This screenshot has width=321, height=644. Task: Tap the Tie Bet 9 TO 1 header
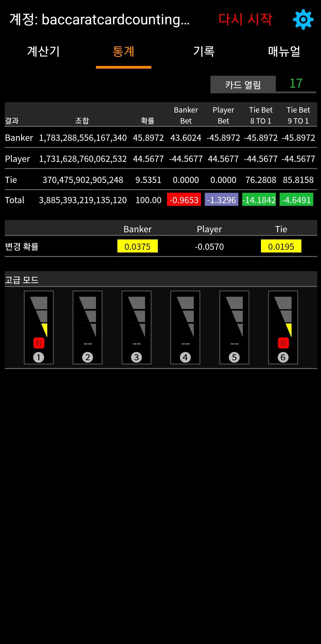[x=298, y=115]
